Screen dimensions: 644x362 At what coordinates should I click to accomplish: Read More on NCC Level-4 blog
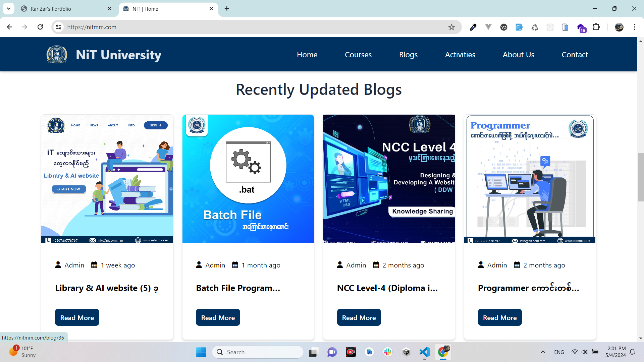coord(359,317)
